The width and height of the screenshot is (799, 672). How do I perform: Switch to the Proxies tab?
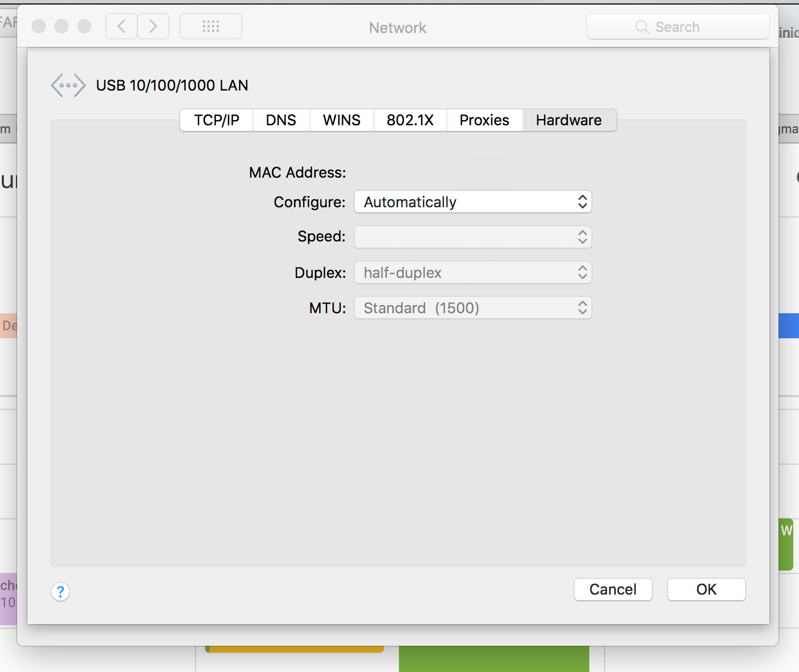coord(484,120)
